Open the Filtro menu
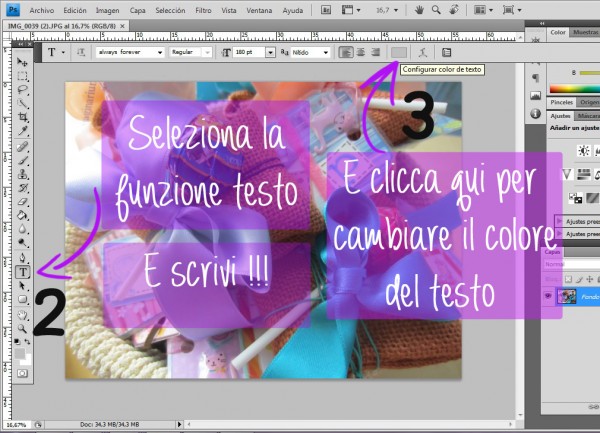Image resolution: width=600 pixels, height=433 pixels. 203,10
